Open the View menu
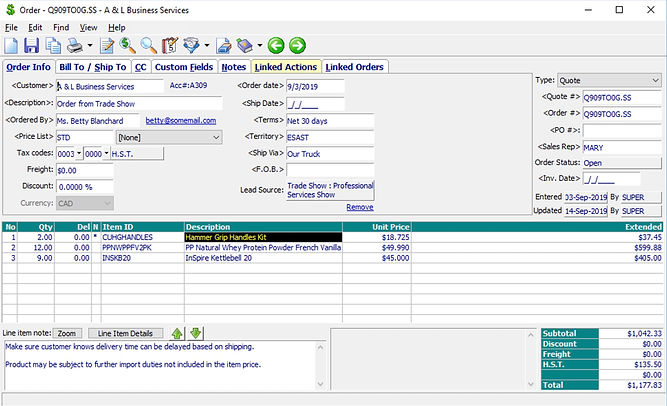This screenshot has width=667, height=406. click(88, 28)
